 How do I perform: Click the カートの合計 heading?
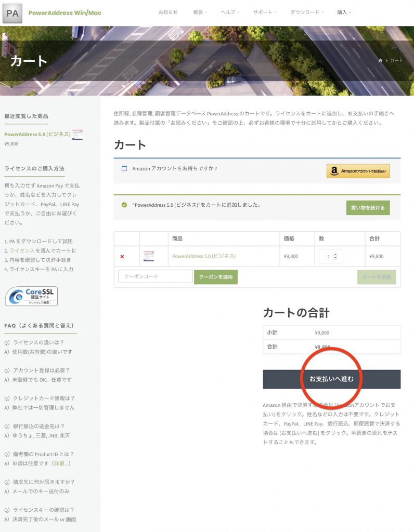(296, 313)
